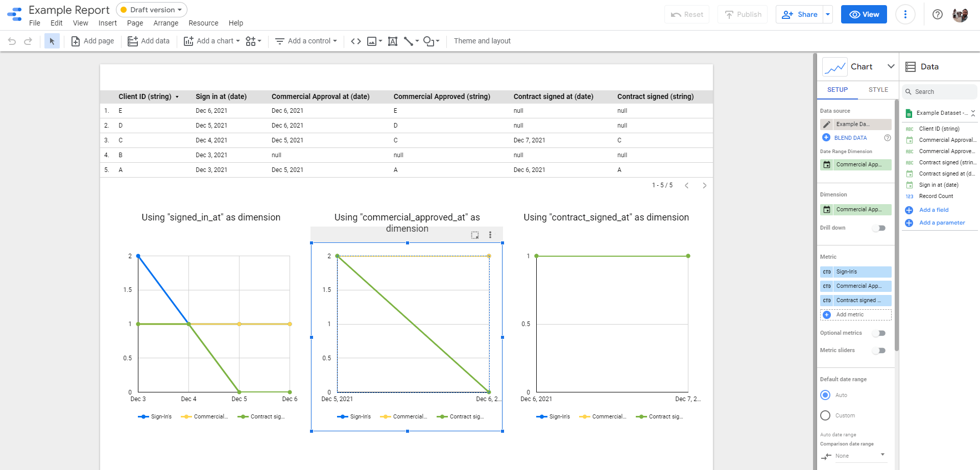Open the Resource menu

click(203, 23)
